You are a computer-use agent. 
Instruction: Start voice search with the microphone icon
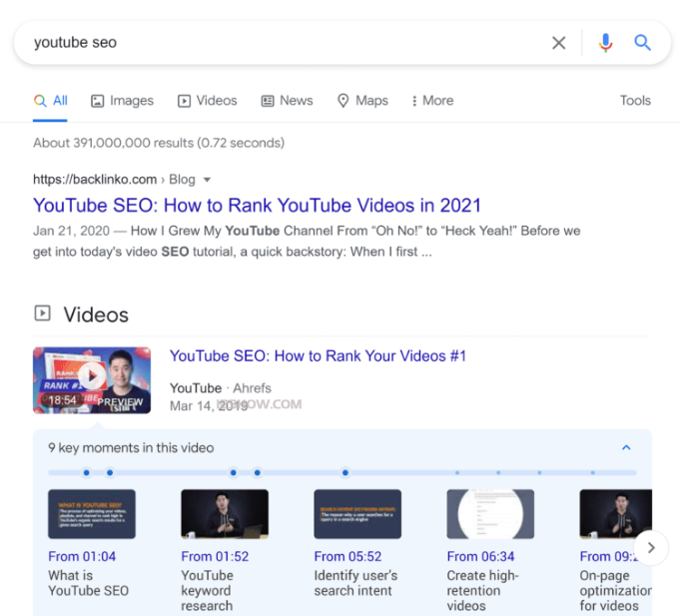(x=605, y=43)
